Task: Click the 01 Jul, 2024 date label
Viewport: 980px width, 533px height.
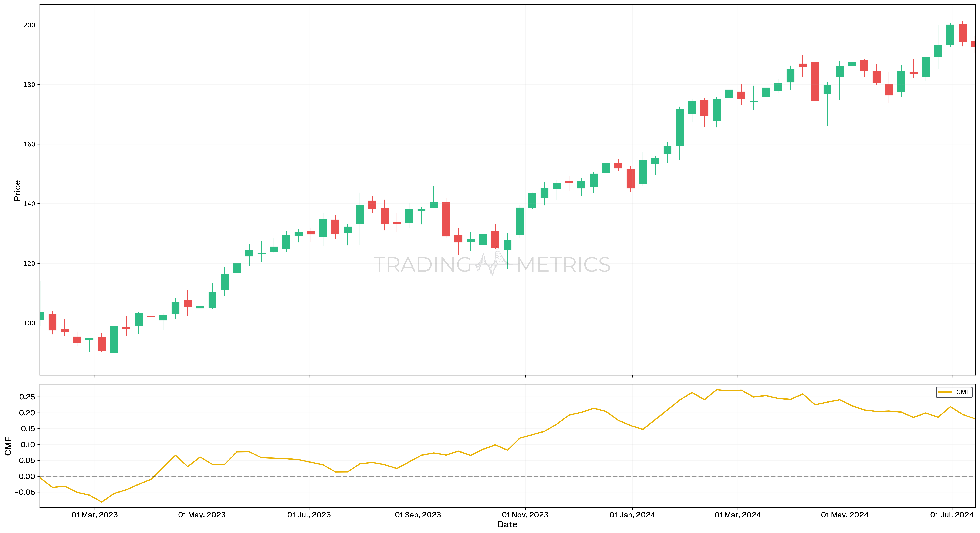Action: pyautogui.click(x=952, y=515)
